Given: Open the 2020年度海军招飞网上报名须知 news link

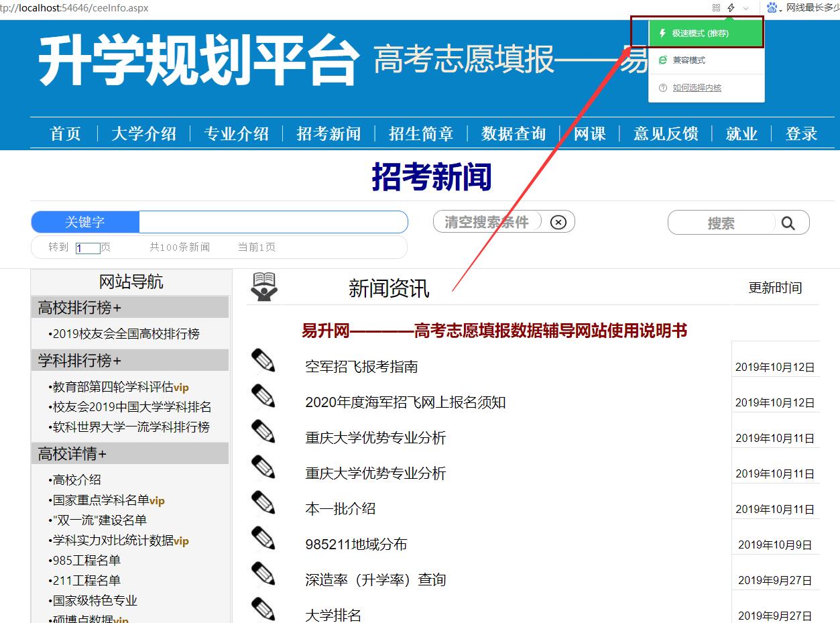Looking at the screenshot, I should (x=405, y=402).
